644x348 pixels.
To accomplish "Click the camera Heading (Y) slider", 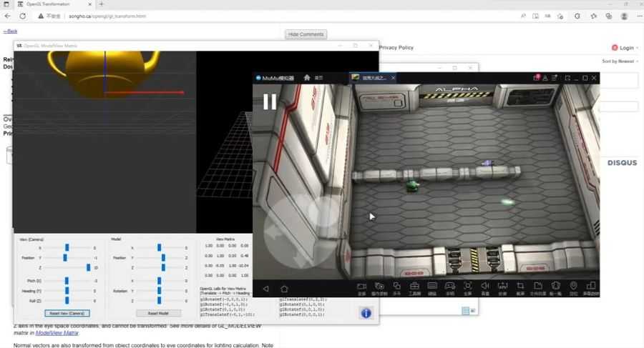I will [67, 291].
